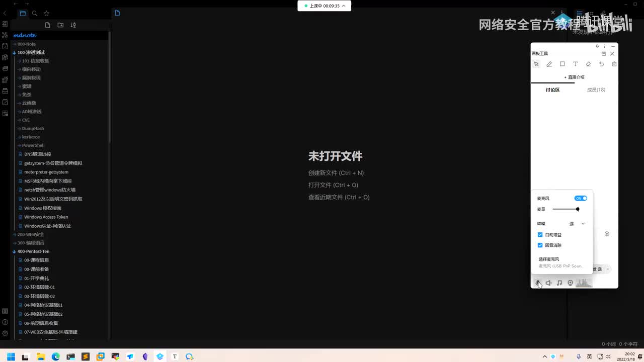This screenshot has height=362, width=644.
Task: Click the microphone icon at panel bottom
Action: click(x=538, y=283)
